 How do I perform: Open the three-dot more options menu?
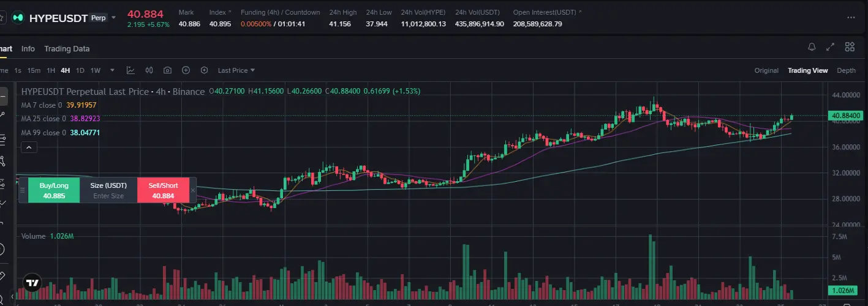point(850,18)
